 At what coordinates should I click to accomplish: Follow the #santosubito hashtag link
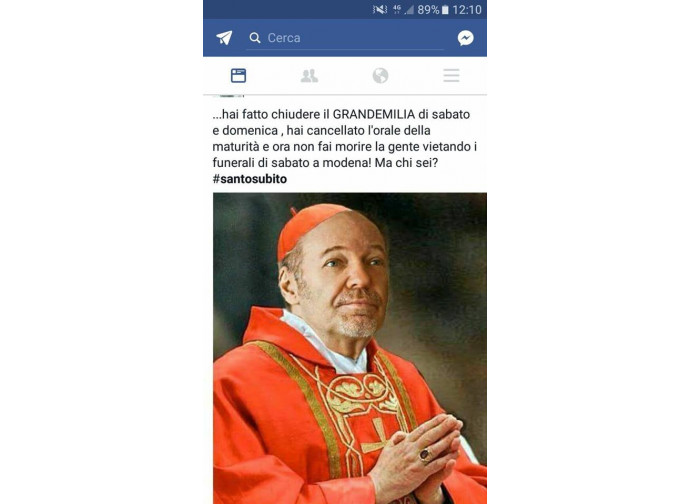[x=250, y=179]
